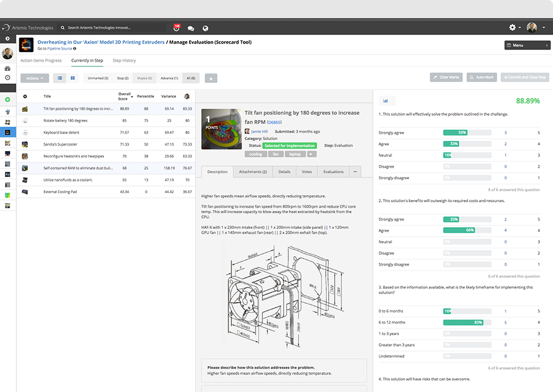Open the table column settings gear icon
This screenshot has height=392, width=553.
coord(25,96)
